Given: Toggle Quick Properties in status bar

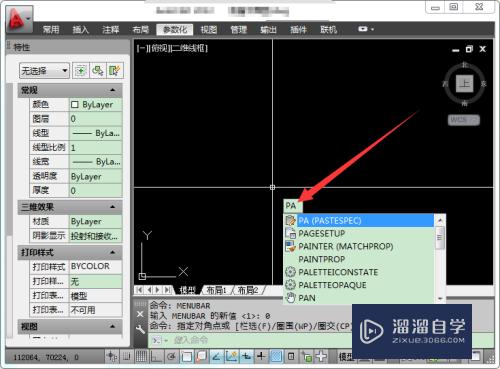Looking at the screenshot, I should [291, 357].
